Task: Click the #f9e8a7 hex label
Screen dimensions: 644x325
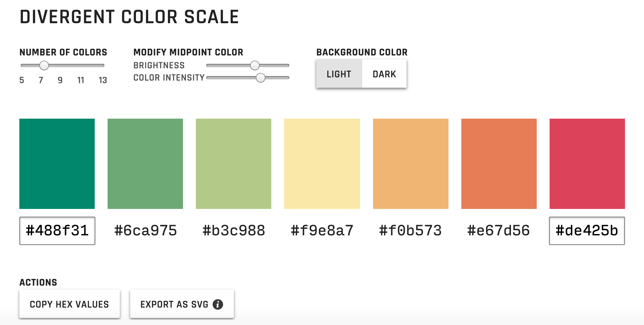Action: (322, 231)
